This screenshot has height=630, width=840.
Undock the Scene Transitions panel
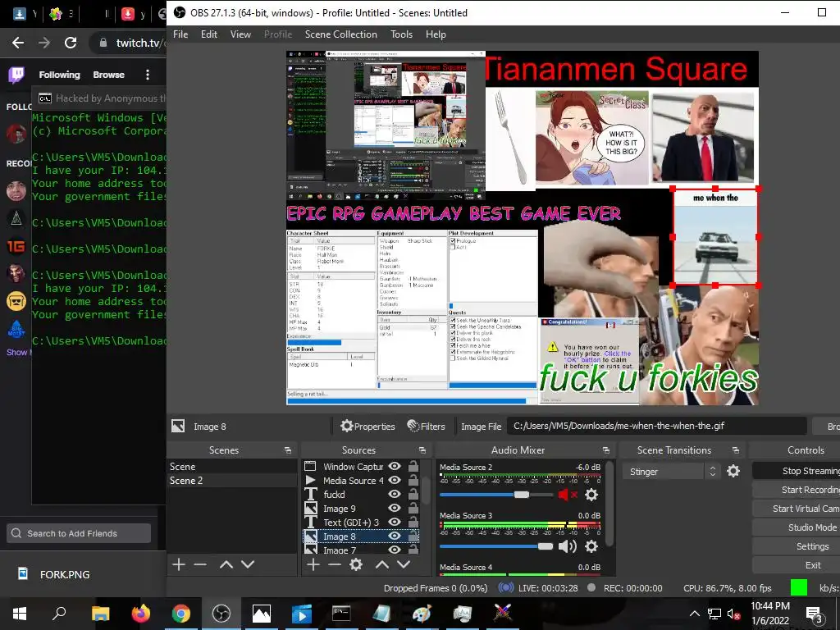click(x=736, y=450)
